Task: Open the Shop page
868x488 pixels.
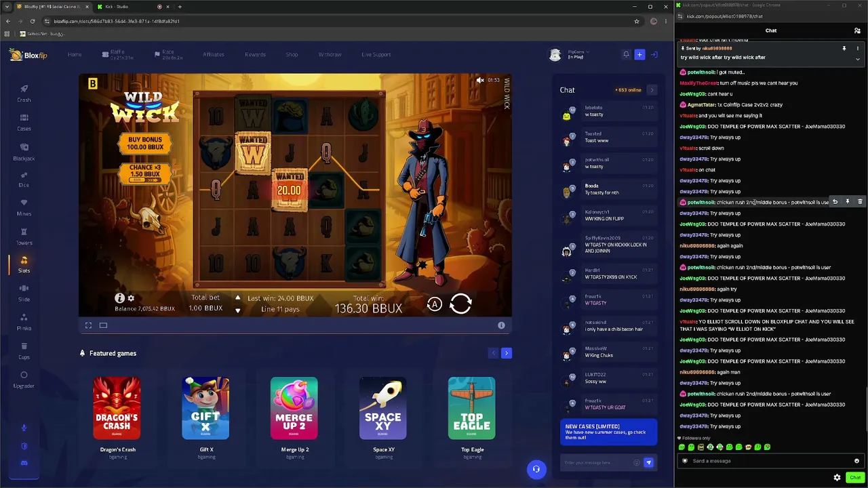Action: tap(292, 54)
